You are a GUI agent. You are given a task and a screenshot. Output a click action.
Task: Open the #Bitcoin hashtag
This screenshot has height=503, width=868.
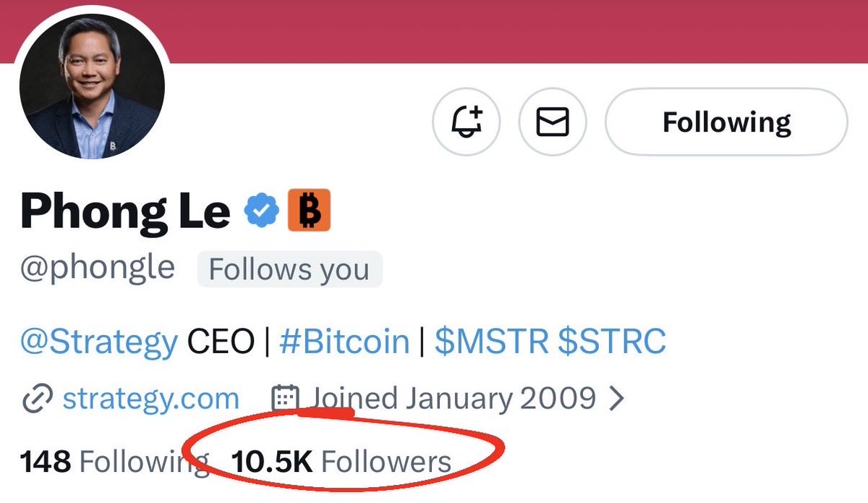coord(344,342)
